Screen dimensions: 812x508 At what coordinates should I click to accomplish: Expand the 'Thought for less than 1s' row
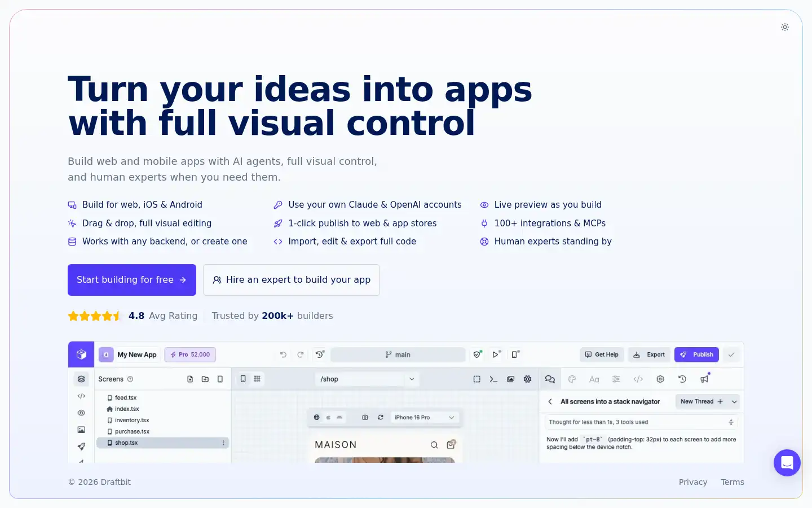(641, 422)
